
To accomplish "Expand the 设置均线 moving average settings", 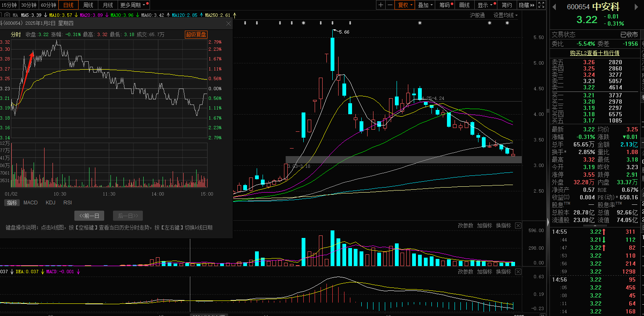I will point(505,15).
